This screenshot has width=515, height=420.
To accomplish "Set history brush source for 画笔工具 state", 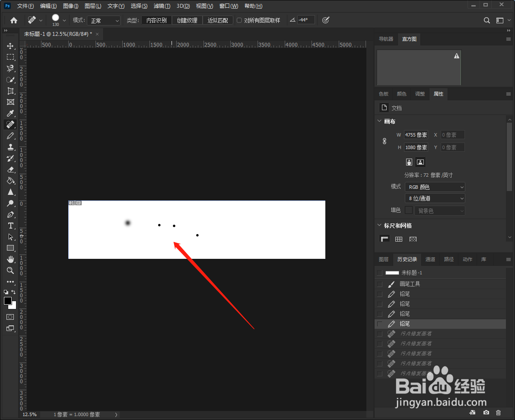I will 380,284.
